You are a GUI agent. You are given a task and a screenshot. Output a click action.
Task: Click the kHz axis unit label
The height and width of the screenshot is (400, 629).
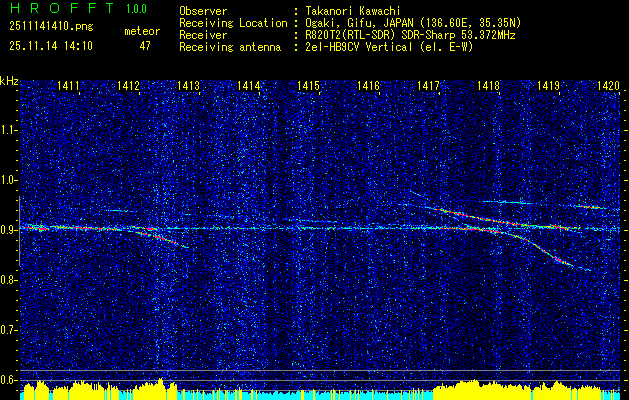coord(10,81)
